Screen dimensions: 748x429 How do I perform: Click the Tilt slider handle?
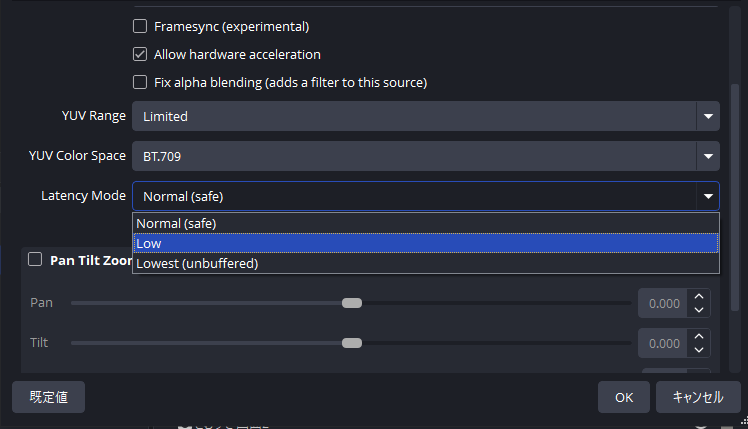click(352, 343)
